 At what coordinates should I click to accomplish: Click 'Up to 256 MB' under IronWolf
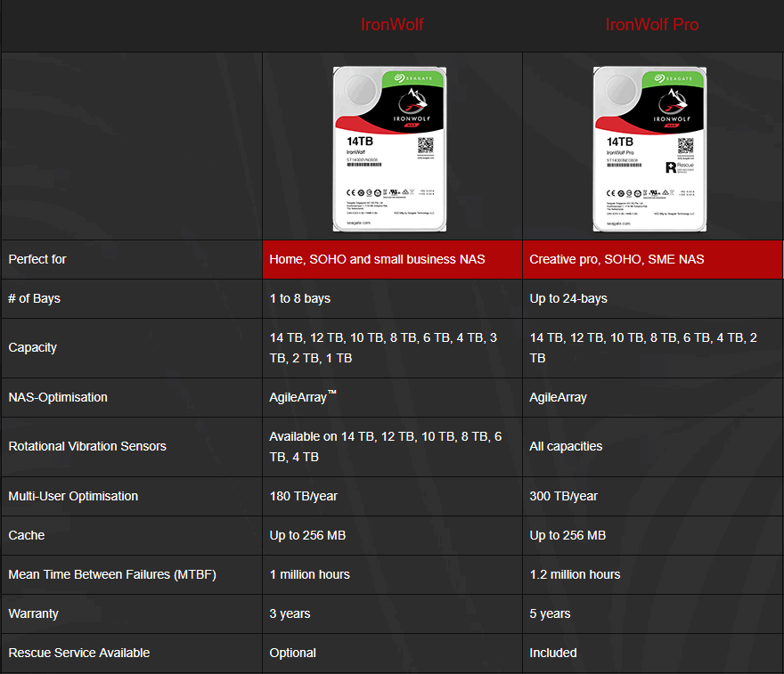[307, 535]
